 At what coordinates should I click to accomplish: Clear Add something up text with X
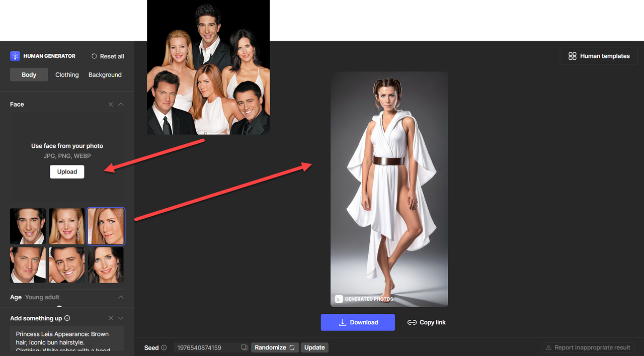tap(111, 318)
